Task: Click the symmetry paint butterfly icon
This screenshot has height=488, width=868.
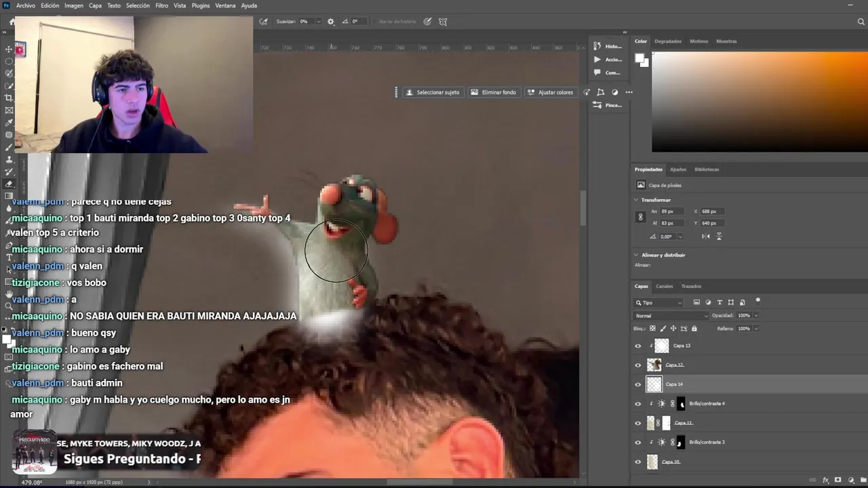Action: point(443,22)
